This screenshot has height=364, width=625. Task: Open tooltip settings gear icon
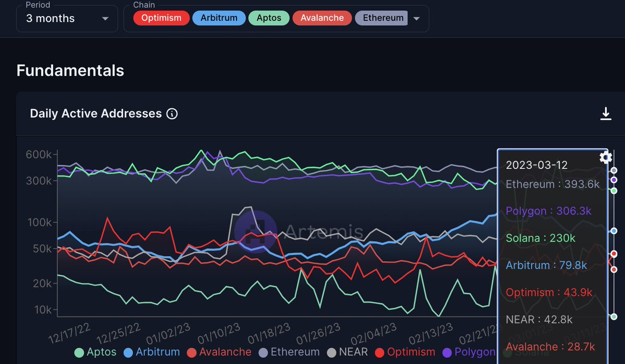pos(605,157)
